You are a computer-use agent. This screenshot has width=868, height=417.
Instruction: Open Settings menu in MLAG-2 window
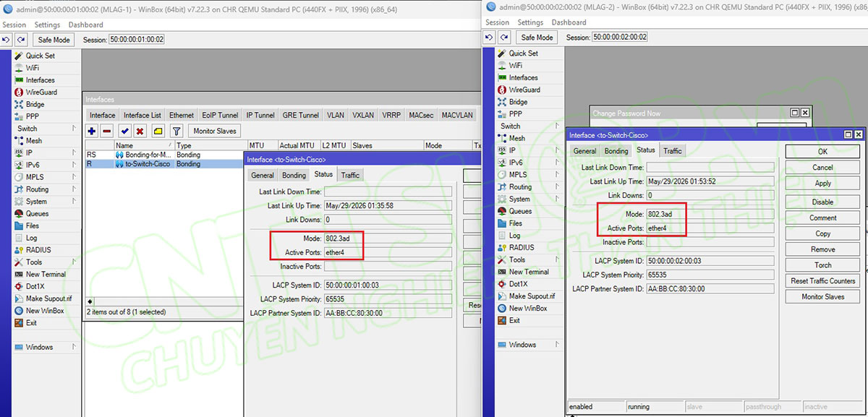[530, 22]
